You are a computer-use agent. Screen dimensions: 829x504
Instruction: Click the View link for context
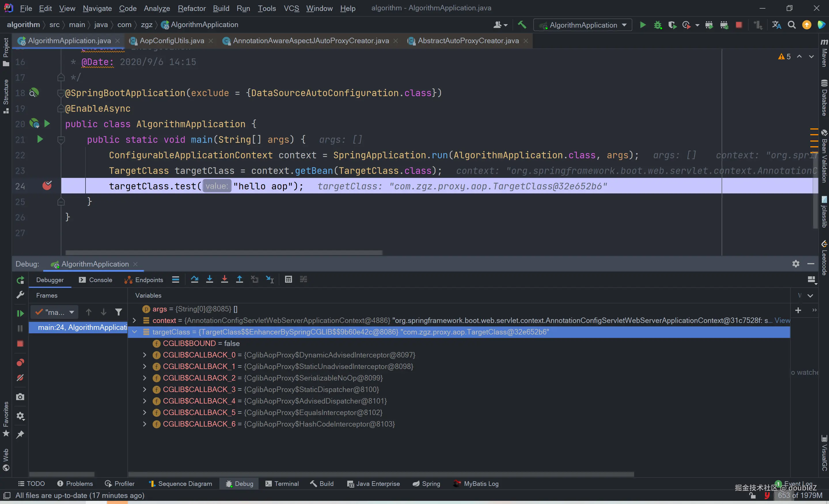pos(782,320)
